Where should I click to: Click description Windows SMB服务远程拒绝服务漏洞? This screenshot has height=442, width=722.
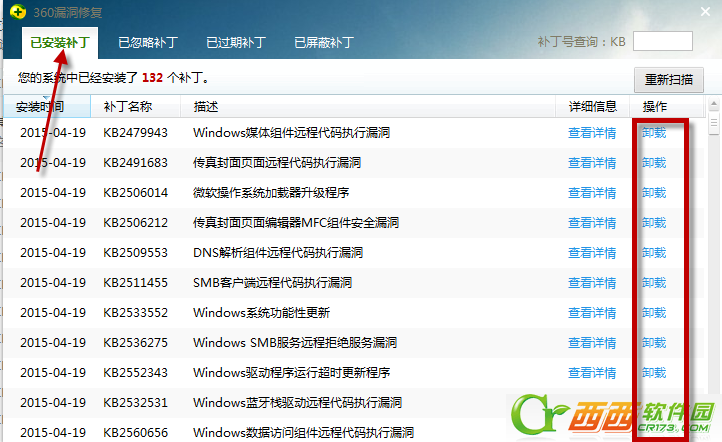295,343
